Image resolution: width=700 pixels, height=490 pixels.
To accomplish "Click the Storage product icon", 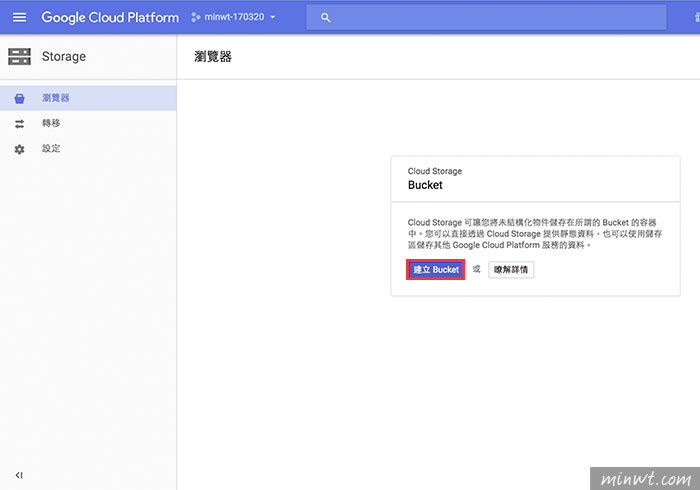I will (x=19, y=57).
